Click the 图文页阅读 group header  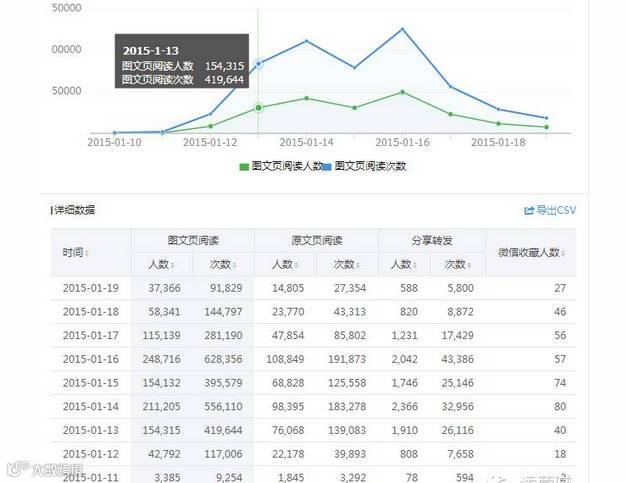(x=193, y=241)
